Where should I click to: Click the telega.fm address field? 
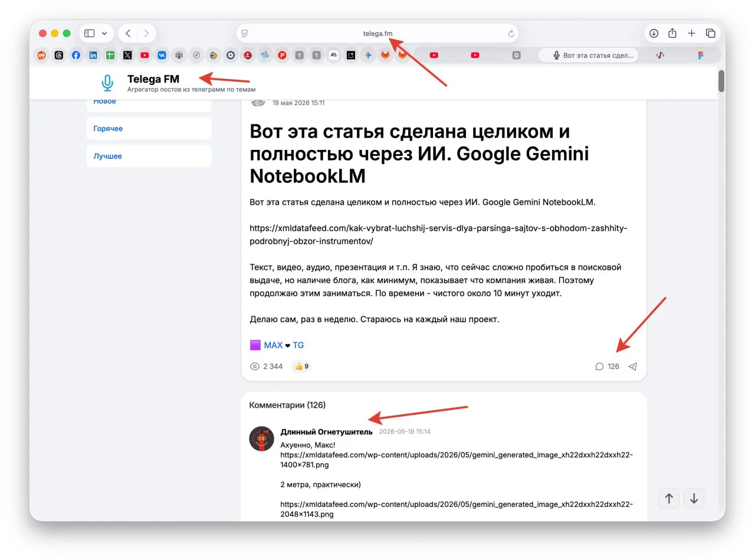point(378,33)
